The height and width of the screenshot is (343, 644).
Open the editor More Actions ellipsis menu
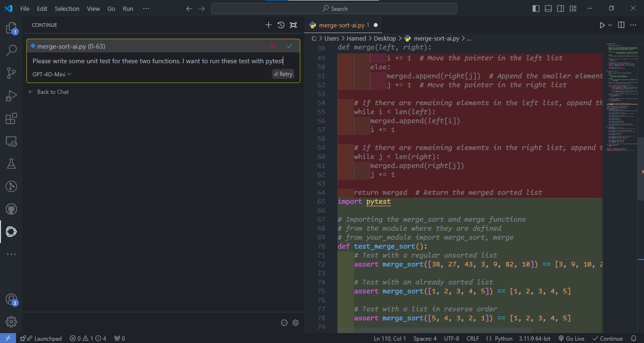coord(633,25)
